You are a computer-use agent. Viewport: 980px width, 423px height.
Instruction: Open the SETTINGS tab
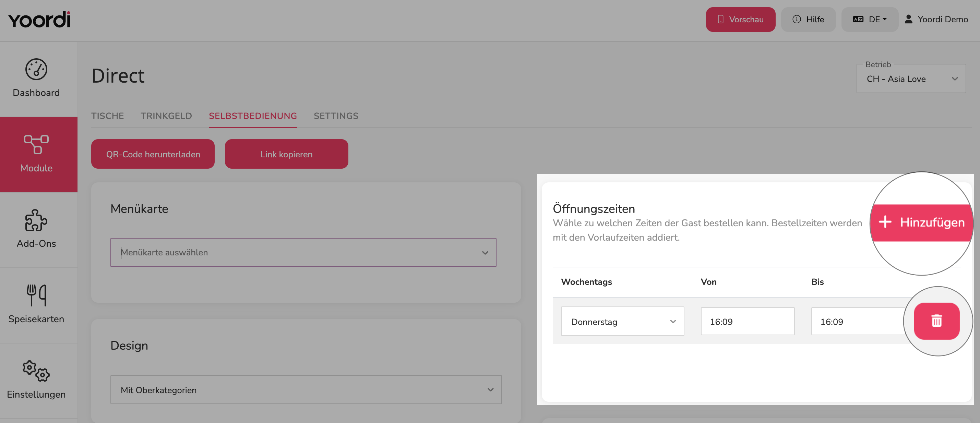point(336,116)
